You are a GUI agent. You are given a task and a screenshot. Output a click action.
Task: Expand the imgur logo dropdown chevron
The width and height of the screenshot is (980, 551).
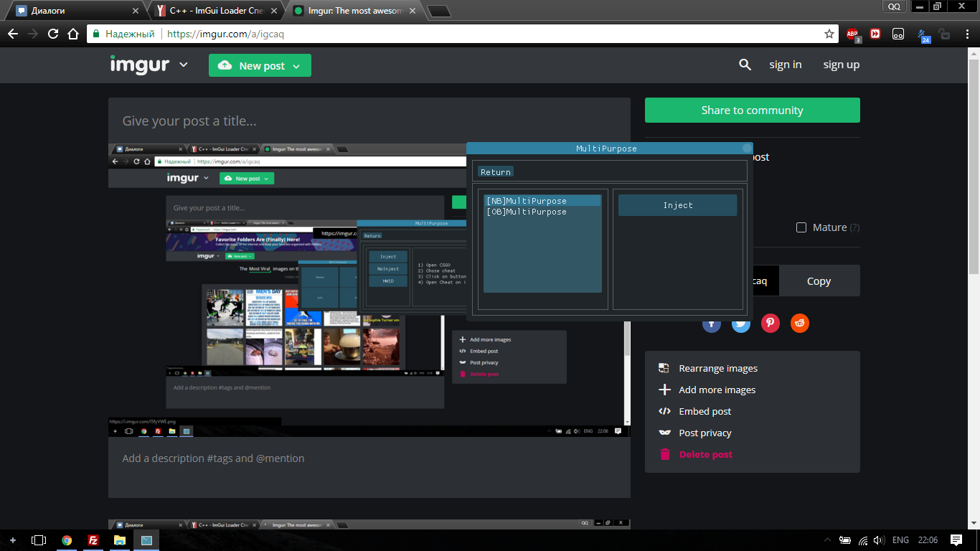pyautogui.click(x=184, y=65)
